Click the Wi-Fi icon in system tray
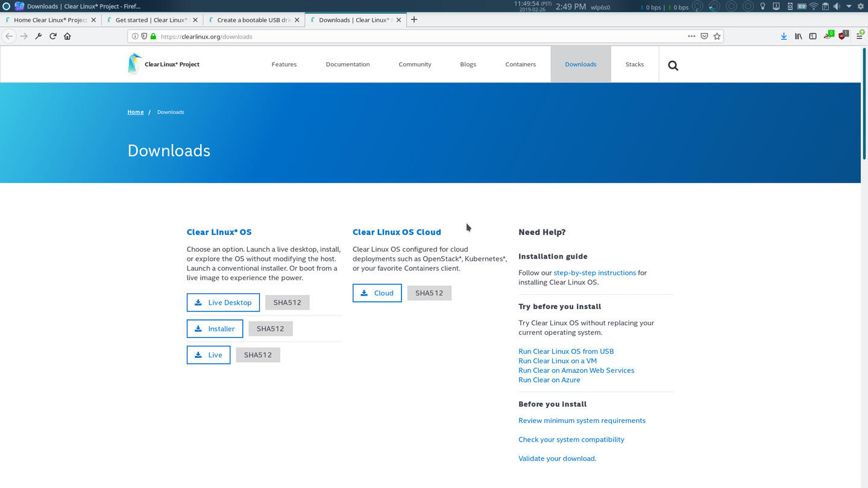 813,7
